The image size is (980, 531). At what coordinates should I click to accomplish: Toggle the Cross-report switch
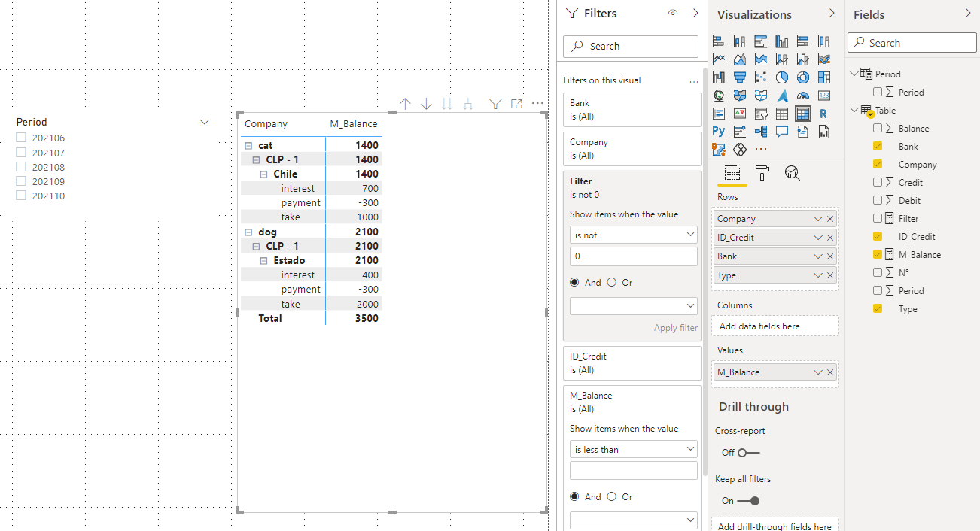click(748, 453)
